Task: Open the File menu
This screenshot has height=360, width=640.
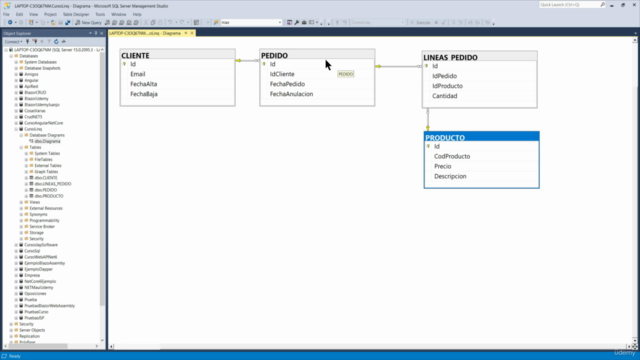Action: click(6, 14)
